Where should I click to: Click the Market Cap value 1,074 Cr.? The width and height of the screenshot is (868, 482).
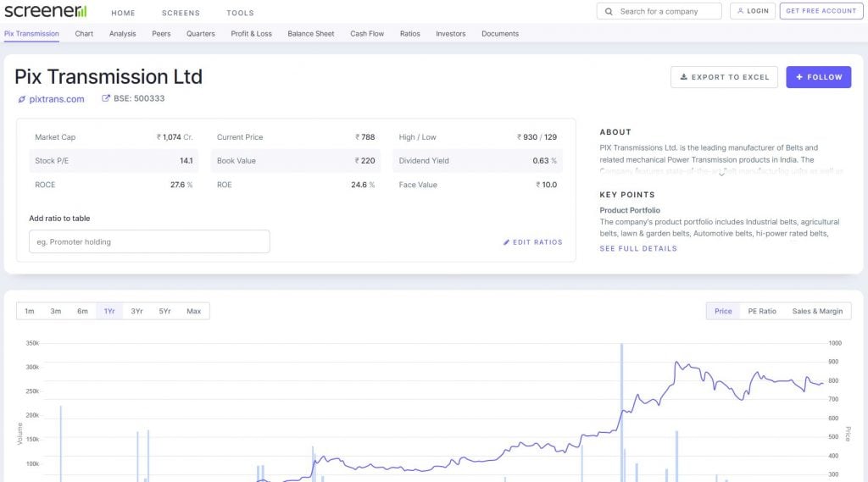pyautogui.click(x=175, y=137)
